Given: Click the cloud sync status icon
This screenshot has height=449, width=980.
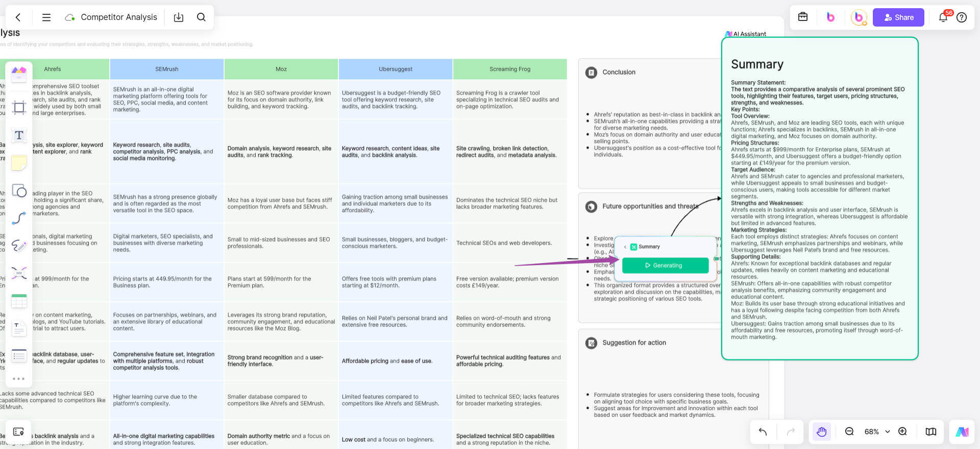Looking at the screenshot, I should [70, 17].
